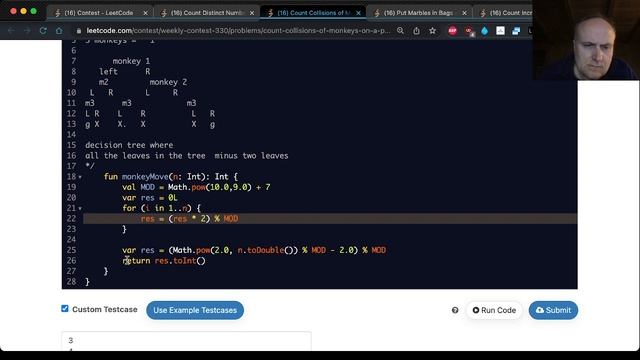Open the help question-mark icon
640x360 pixels.
point(455,310)
